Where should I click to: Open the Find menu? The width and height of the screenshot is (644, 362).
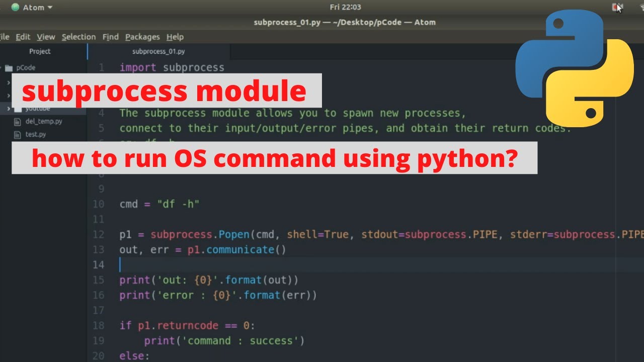coord(110,37)
